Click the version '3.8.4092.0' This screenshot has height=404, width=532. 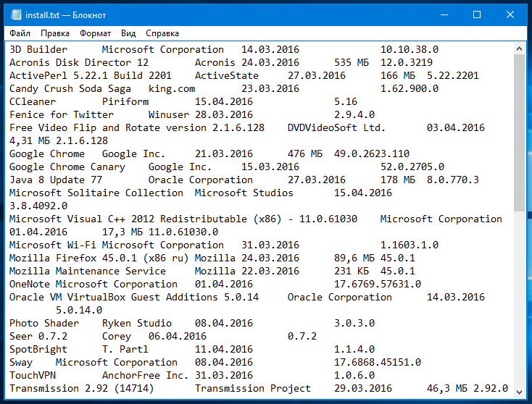pos(38,206)
